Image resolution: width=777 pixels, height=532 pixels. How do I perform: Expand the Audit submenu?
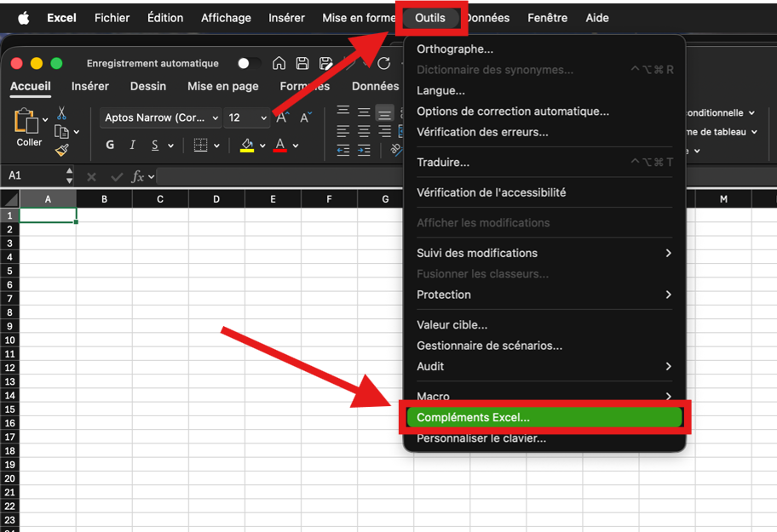click(x=544, y=366)
